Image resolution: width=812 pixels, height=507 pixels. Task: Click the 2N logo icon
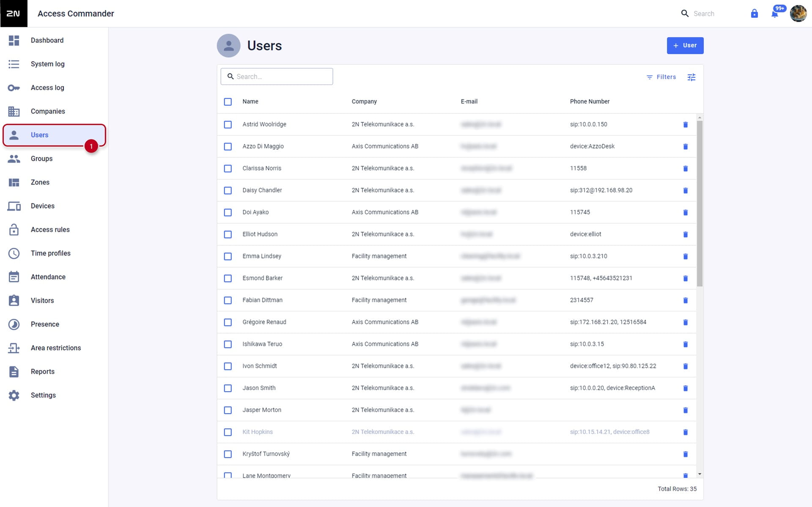point(14,14)
